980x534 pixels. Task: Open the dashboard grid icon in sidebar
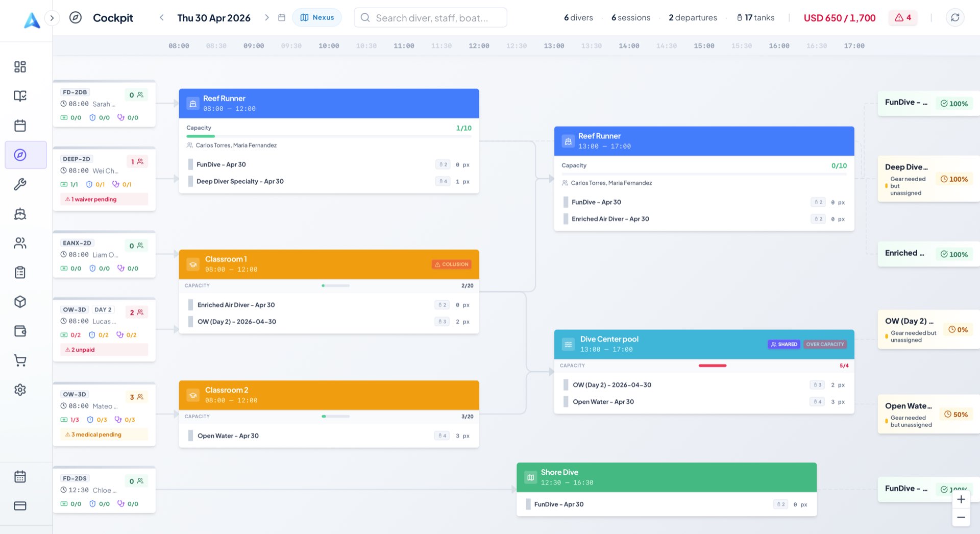pyautogui.click(x=20, y=67)
